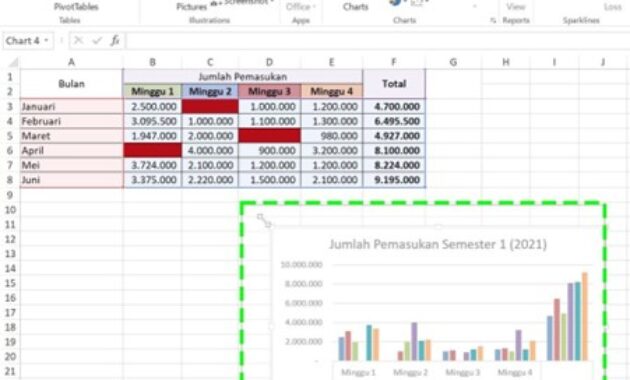Click the Bulan header cell
The image size is (630, 380).
click(x=71, y=84)
